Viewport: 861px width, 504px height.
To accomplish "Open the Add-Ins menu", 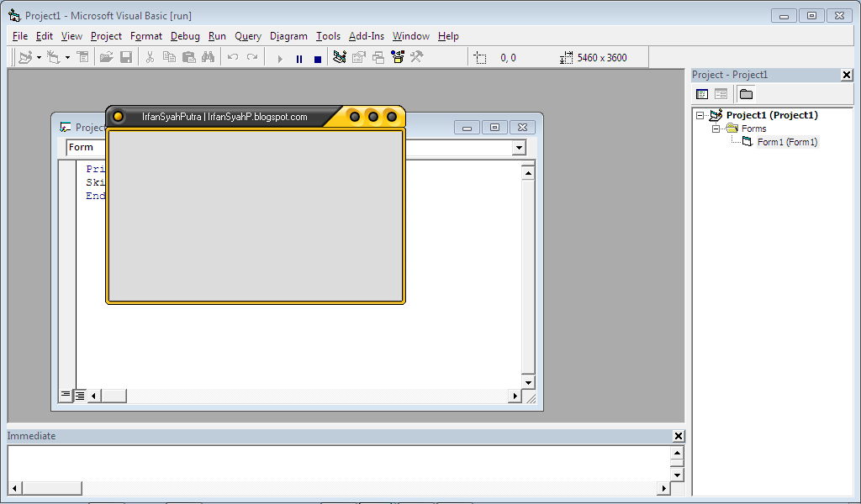I will [366, 36].
